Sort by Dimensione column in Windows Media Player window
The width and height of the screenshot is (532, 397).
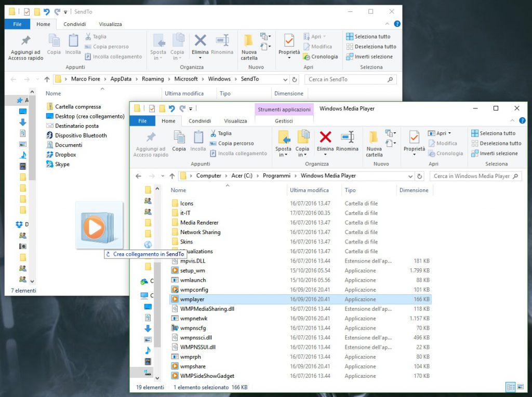click(x=414, y=190)
